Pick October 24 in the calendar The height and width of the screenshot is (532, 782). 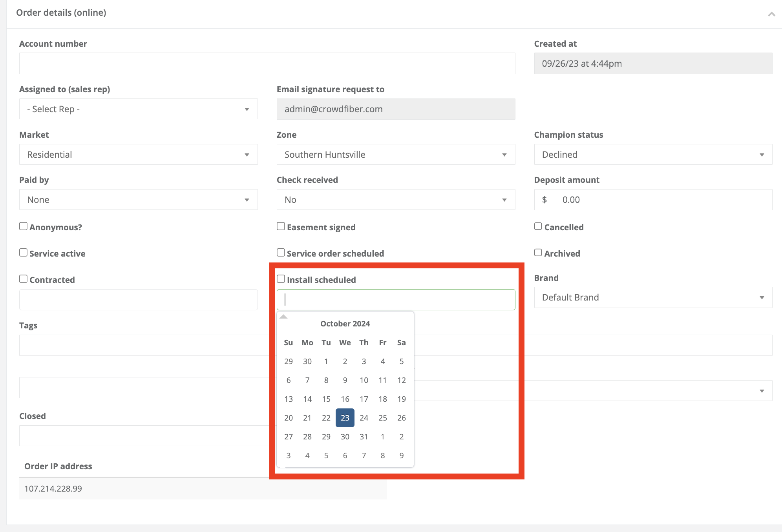pyautogui.click(x=364, y=418)
